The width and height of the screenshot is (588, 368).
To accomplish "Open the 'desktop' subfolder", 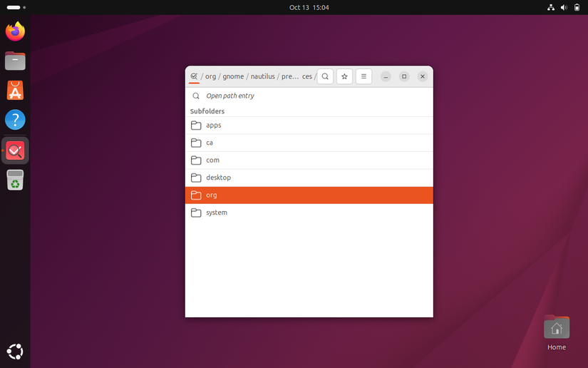I will coord(309,178).
